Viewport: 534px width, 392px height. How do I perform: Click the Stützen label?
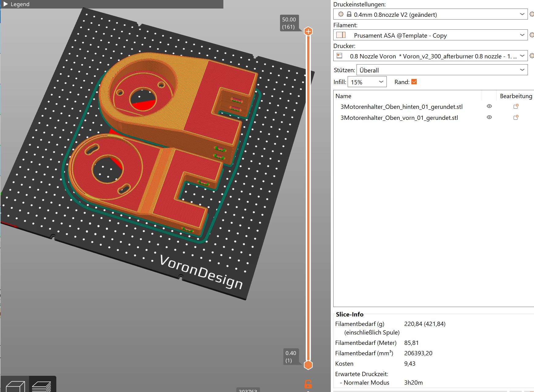click(x=344, y=70)
